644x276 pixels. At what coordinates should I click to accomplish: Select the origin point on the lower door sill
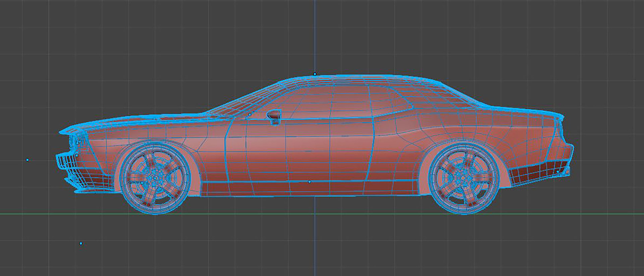(309, 182)
